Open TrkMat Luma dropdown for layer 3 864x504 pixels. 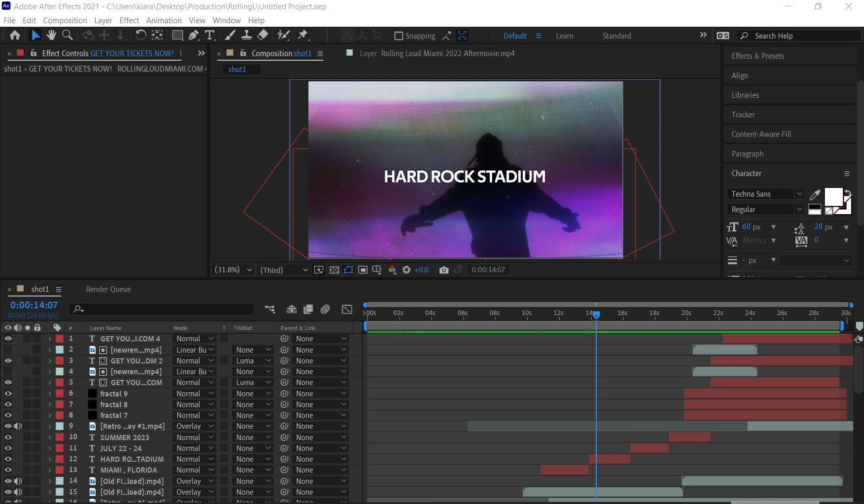coord(252,361)
